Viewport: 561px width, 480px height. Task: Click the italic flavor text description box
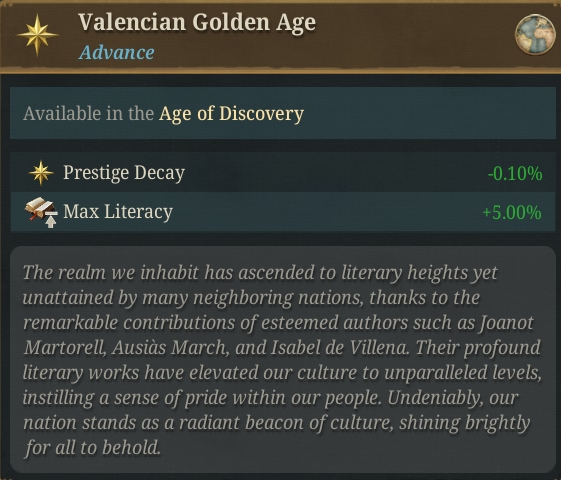tap(283, 359)
